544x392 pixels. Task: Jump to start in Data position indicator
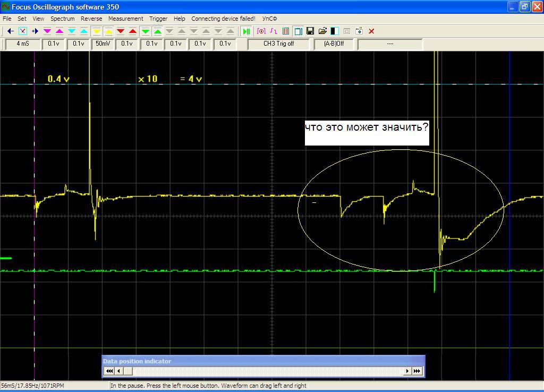click(x=109, y=371)
